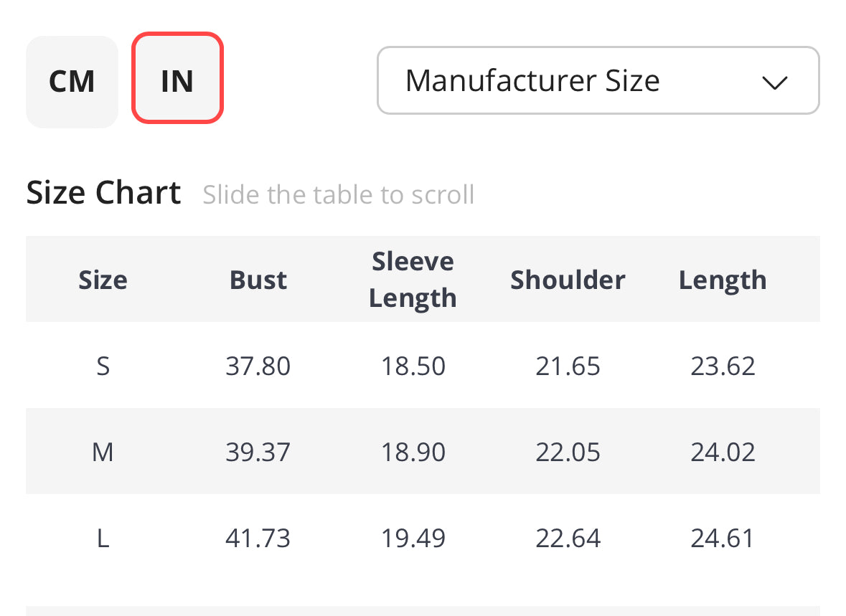Open the Manufacturer Size dropdown
Screen dimensions: 846x616
coord(598,80)
